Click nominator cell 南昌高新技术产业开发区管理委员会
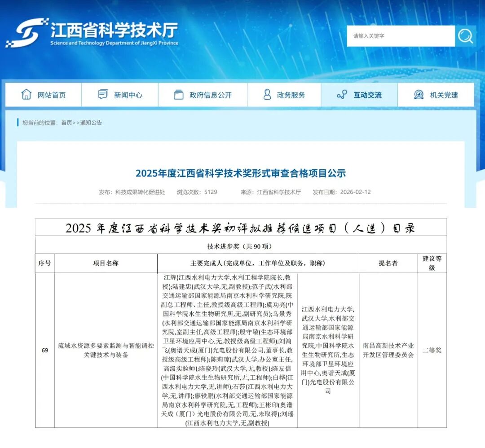485x448 pixels. coord(388,350)
